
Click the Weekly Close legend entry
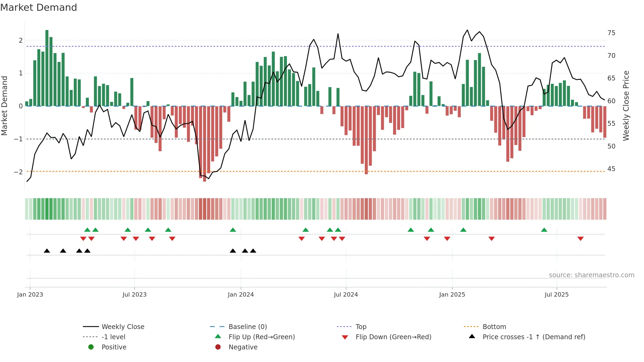tap(114, 327)
